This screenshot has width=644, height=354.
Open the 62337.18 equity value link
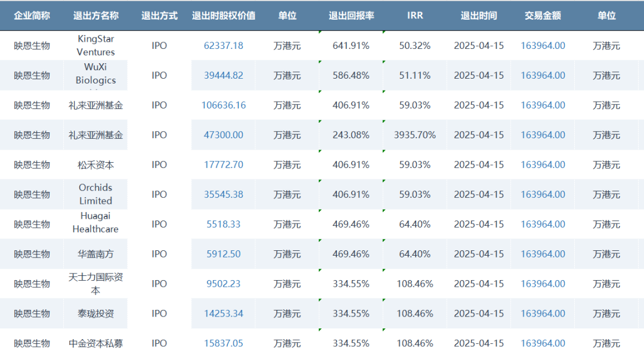[x=224, y=46]
